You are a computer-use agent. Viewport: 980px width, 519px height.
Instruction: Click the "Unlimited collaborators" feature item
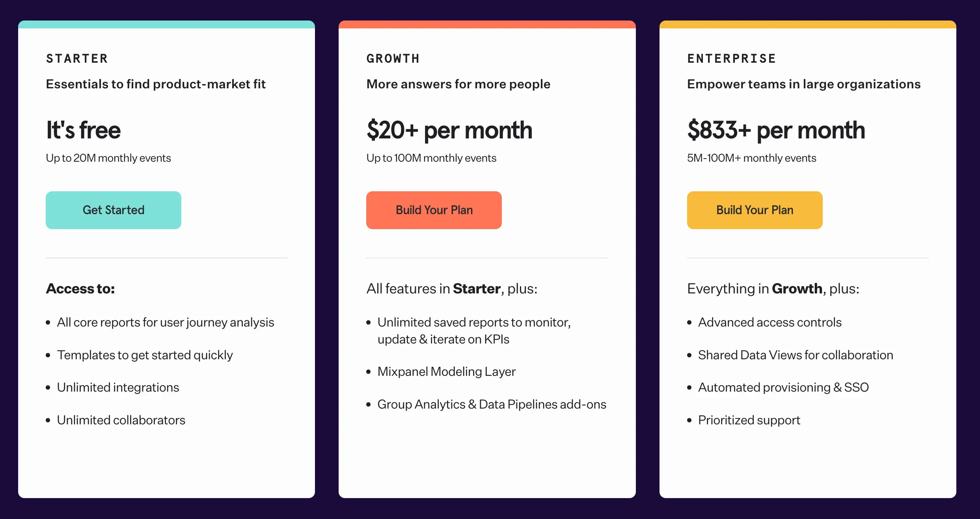pos(121,420)
